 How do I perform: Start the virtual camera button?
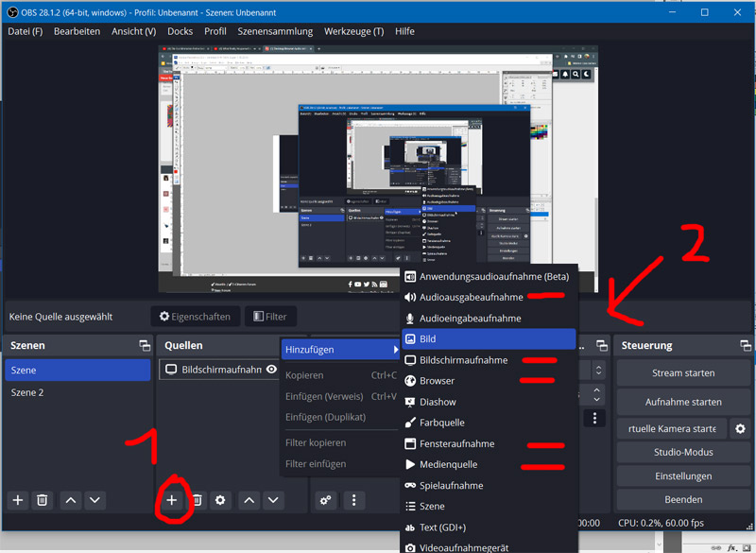[672, 428]
